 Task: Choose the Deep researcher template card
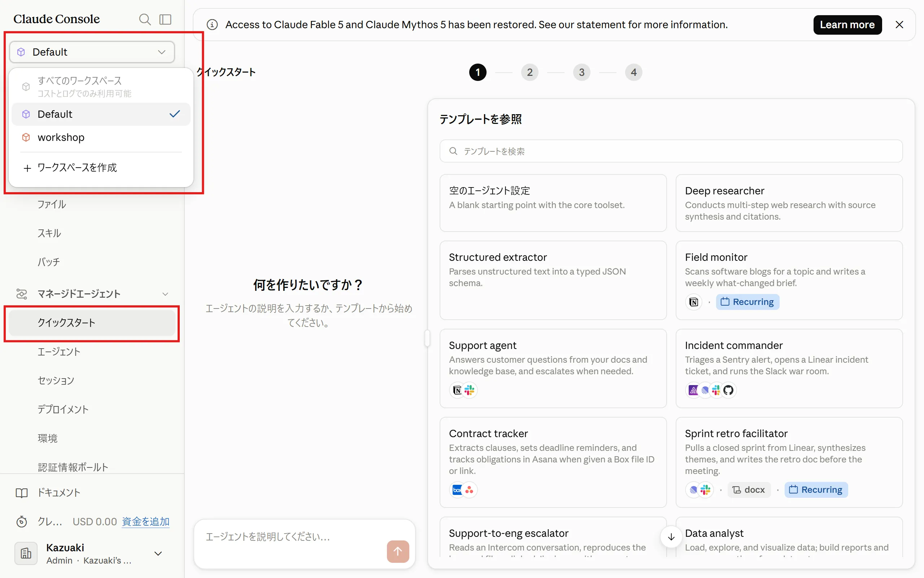[x=789, y=203]
